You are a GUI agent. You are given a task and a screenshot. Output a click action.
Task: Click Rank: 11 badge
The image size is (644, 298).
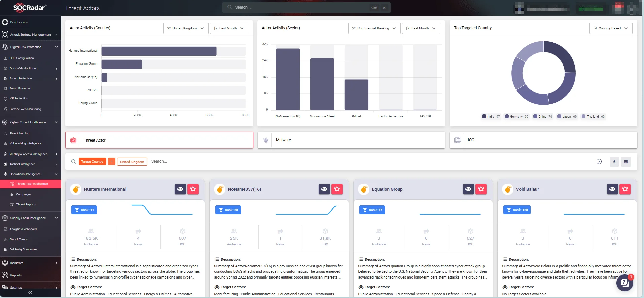(84, 210)
